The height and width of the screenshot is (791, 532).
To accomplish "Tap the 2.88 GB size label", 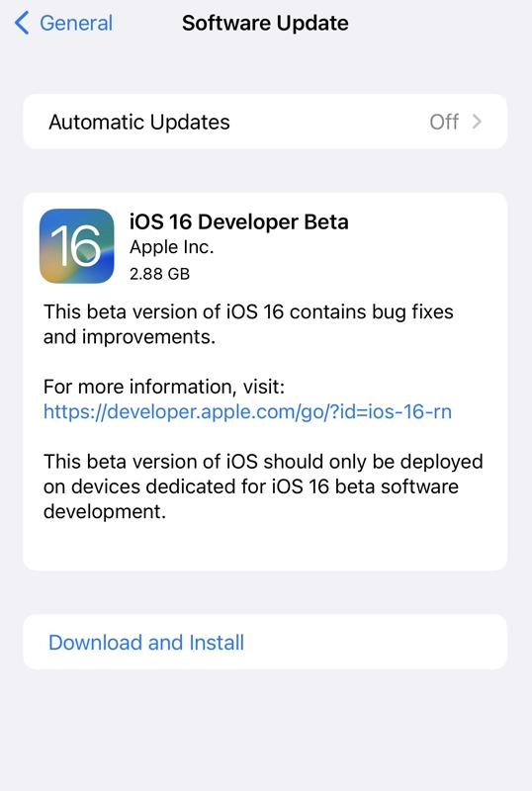I will [x=159, y=274].
